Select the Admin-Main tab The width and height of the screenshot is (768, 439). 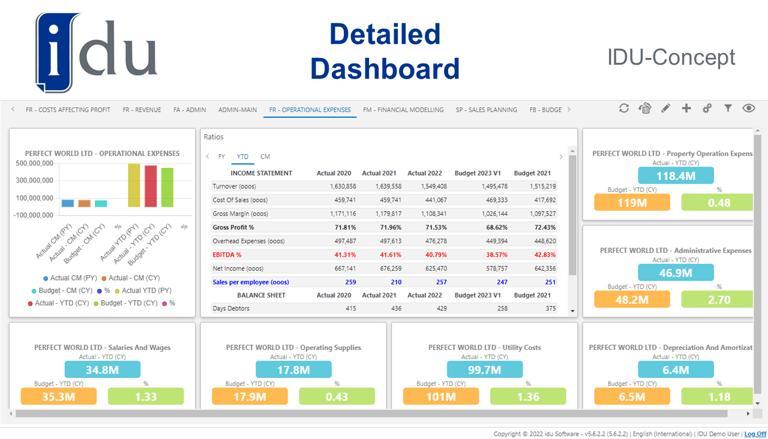238,110
